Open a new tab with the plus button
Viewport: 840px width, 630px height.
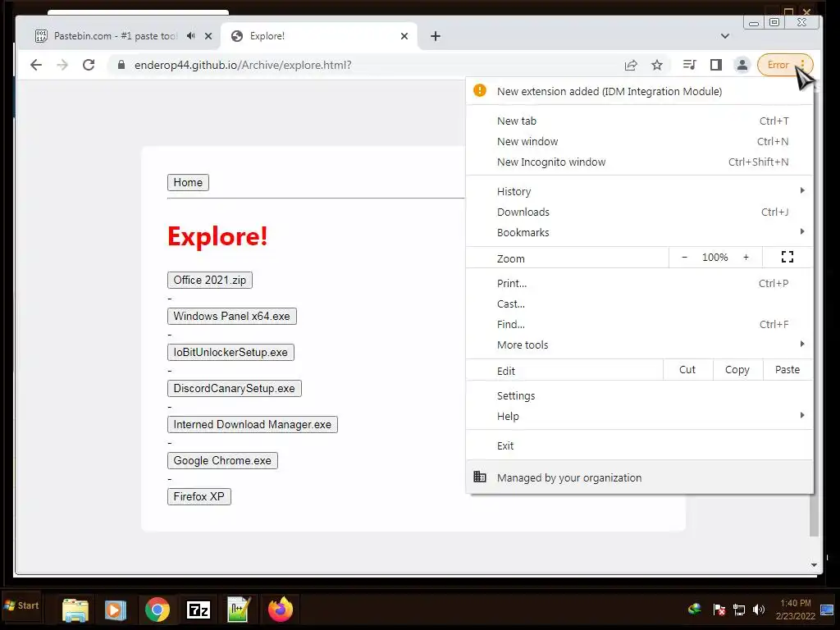pos(436,36)
